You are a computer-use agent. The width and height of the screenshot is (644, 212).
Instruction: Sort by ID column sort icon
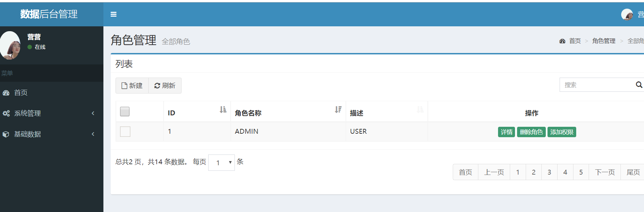click(x=223, y=110)
